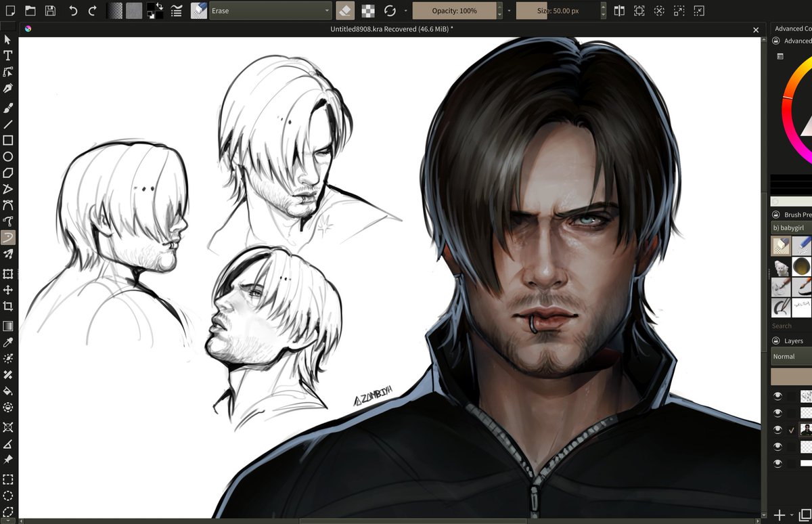Select the Polyline tool
Screen dimensions: 812x524
pyautogui.click(x=8, y=189)
